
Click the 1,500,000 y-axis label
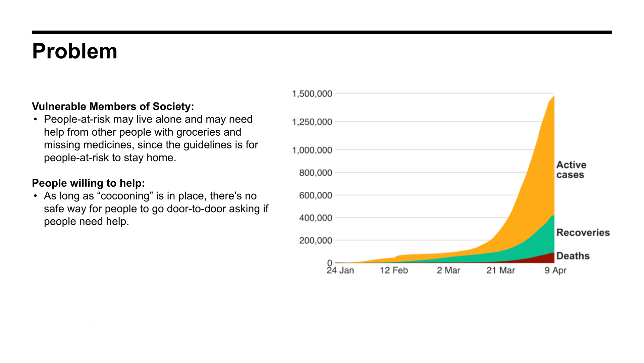point(312,94)
